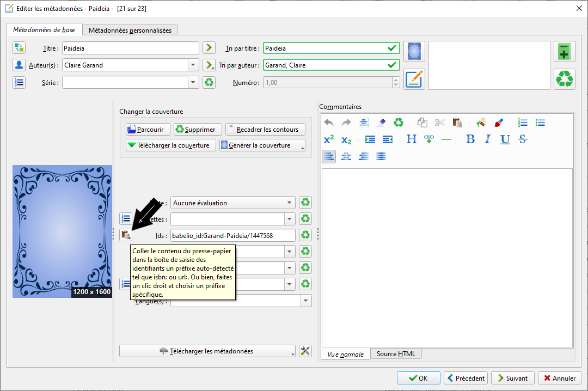Confirm with the OK button
This screenshot has width=588, height=391.
pos(419,378)
